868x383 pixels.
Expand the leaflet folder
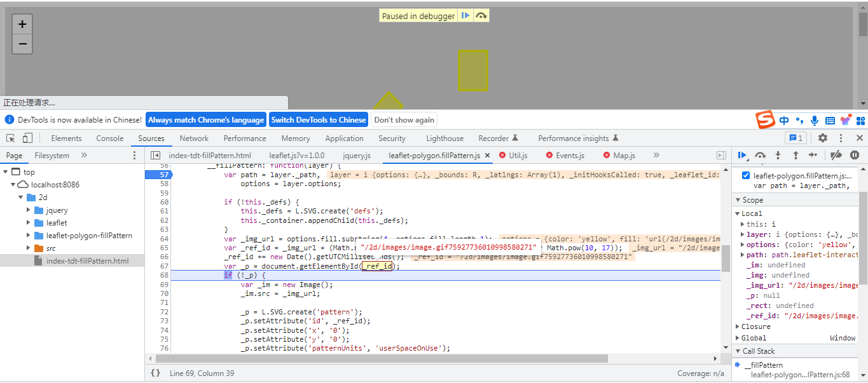coord(28,223)
